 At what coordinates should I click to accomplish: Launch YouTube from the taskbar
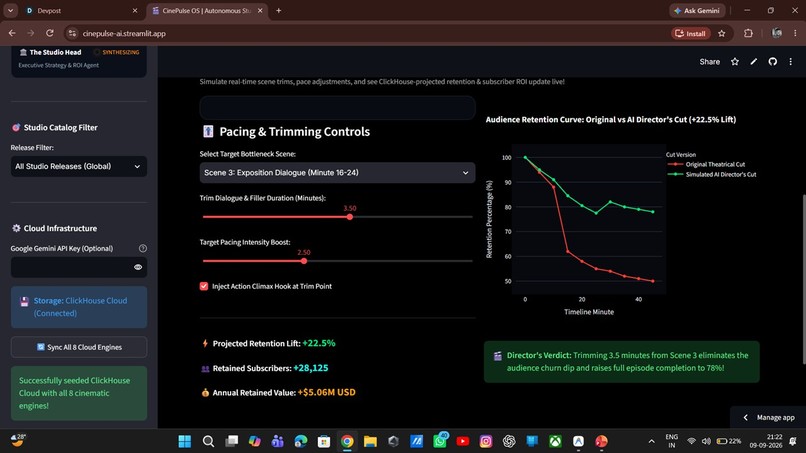[463, 441]
